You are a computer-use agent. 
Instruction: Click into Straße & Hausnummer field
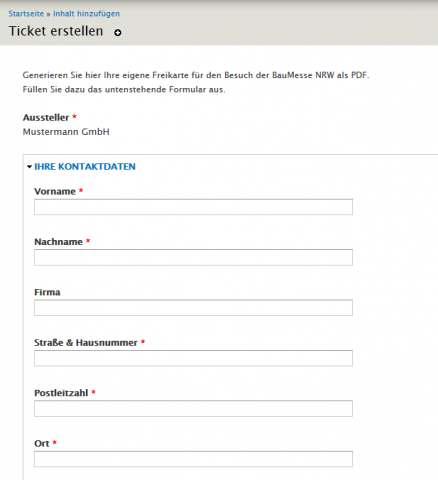click(x=193, y=358)
